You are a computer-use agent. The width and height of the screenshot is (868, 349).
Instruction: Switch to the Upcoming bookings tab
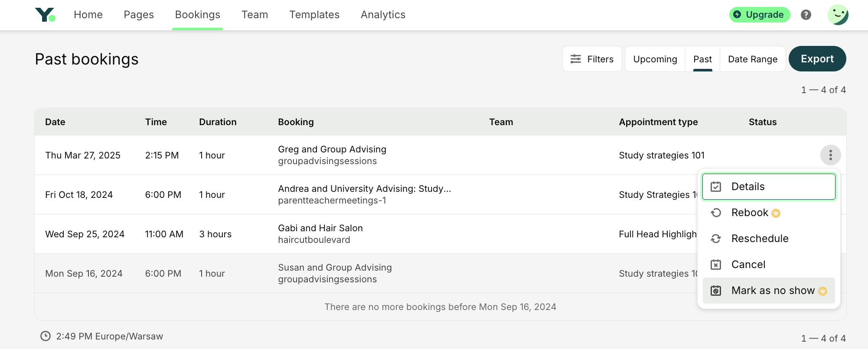[655, 59]
